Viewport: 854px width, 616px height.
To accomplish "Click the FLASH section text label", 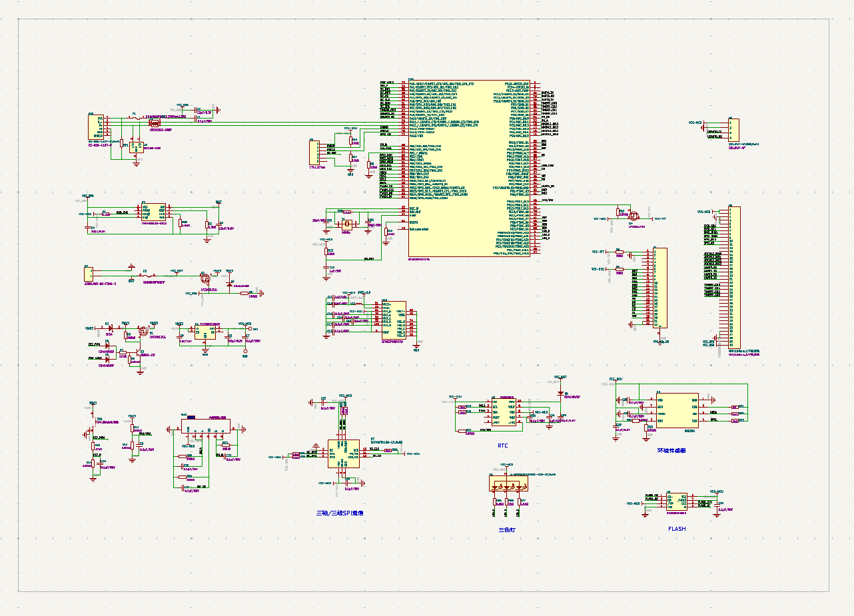I will tap(677, 529).
